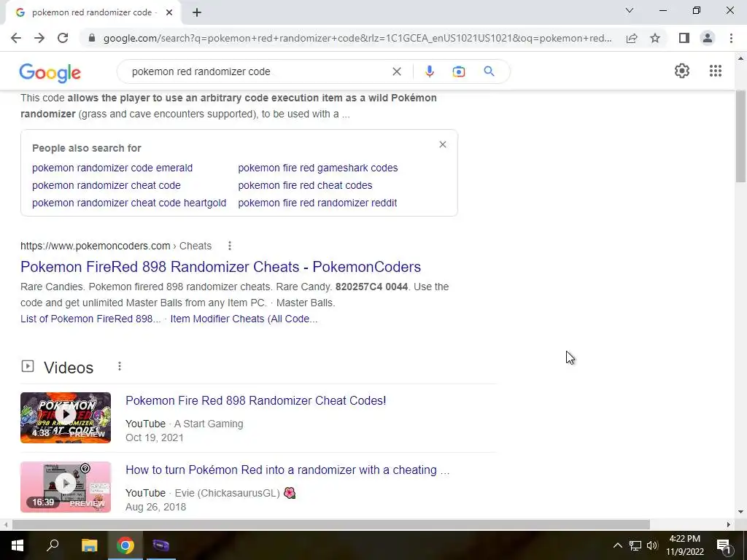Screen dimensions: 747x560
Task: Open Chrome three-dot menu
Action: coord(731,38)
